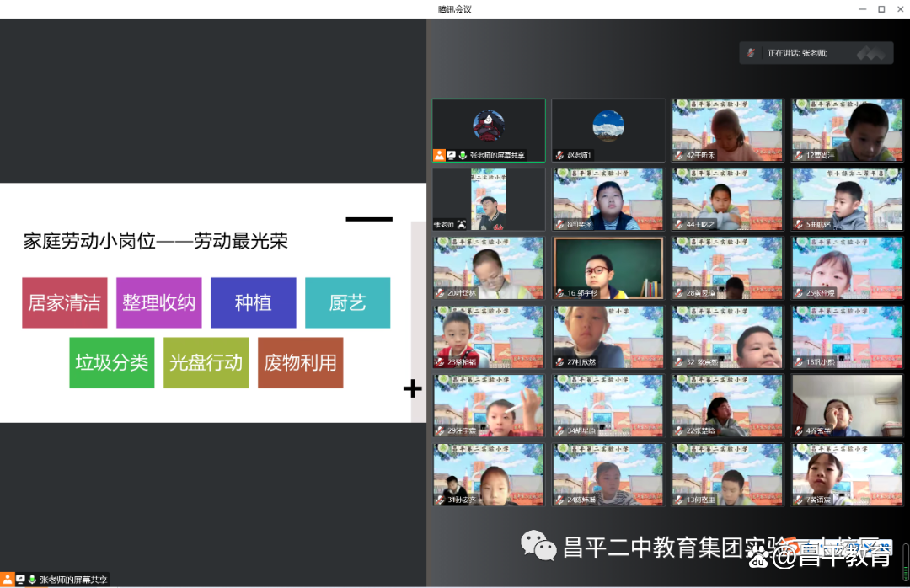The width and height of the screenshot is (910, 588).
Task: Click muted mic icon on participant 12 tile
Action: click(x=799, y=155)
